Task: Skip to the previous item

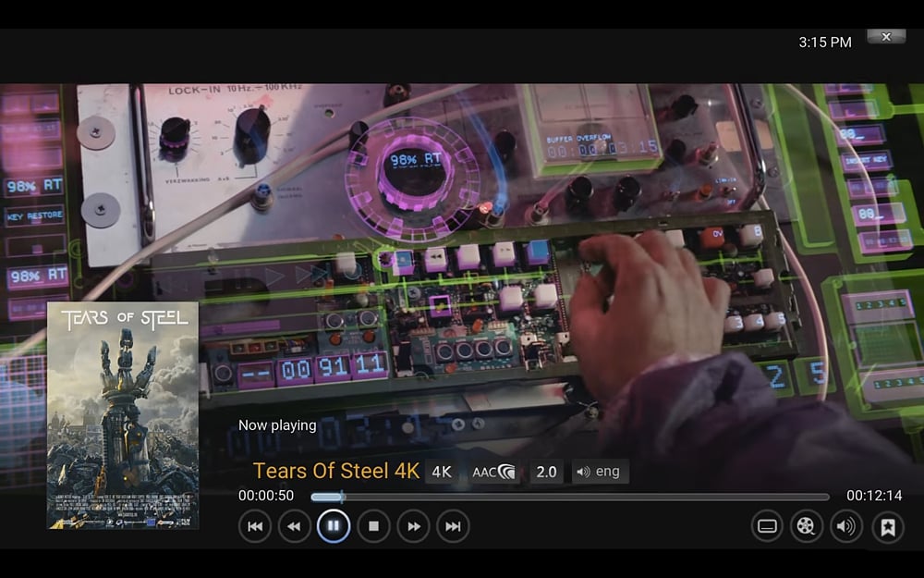Action: coord(255,526)
